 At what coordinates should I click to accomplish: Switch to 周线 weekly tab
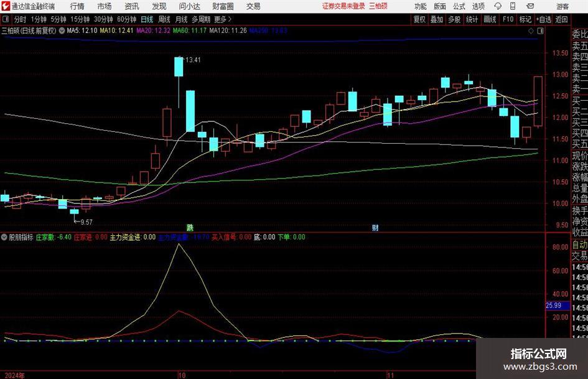point(164,19)
